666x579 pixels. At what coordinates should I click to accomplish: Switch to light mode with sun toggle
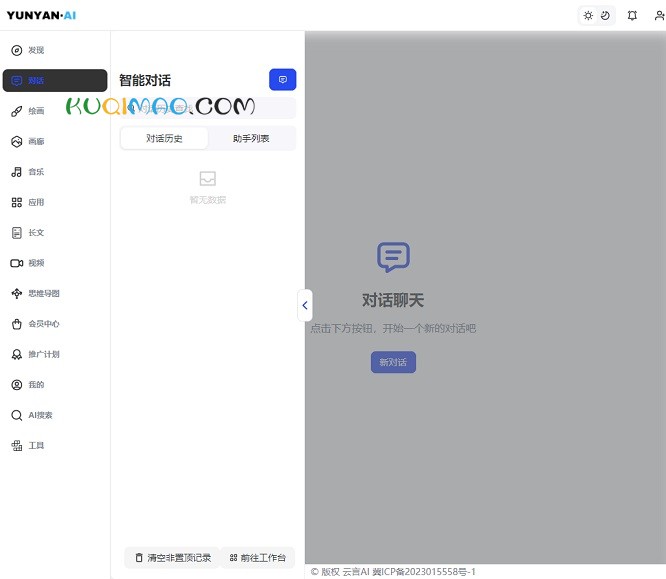click(588, 15)
